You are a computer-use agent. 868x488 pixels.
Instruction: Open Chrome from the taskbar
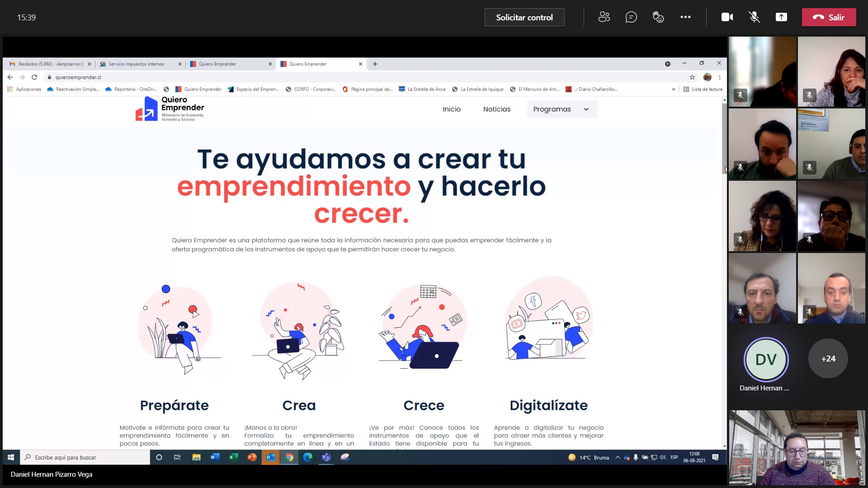click(x=289, y=457)
